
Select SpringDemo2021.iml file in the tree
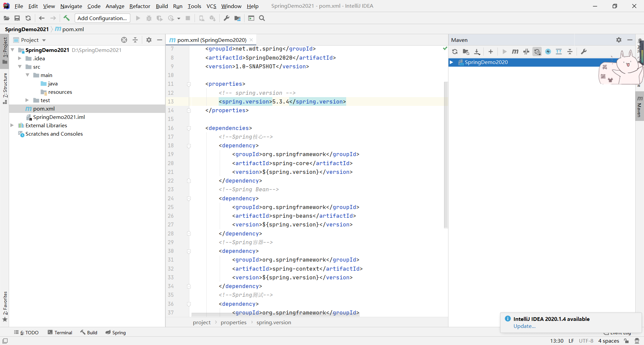[59, 117]
